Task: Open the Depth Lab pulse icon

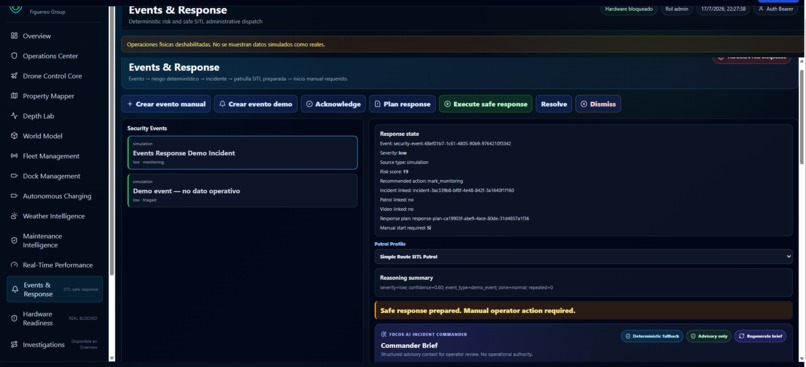Action: pos(14,116)
